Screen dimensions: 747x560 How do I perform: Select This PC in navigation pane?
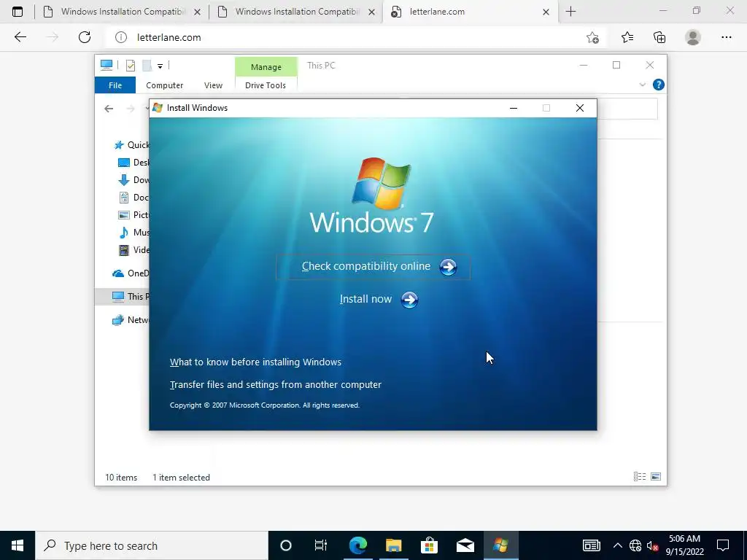[123, 296]
